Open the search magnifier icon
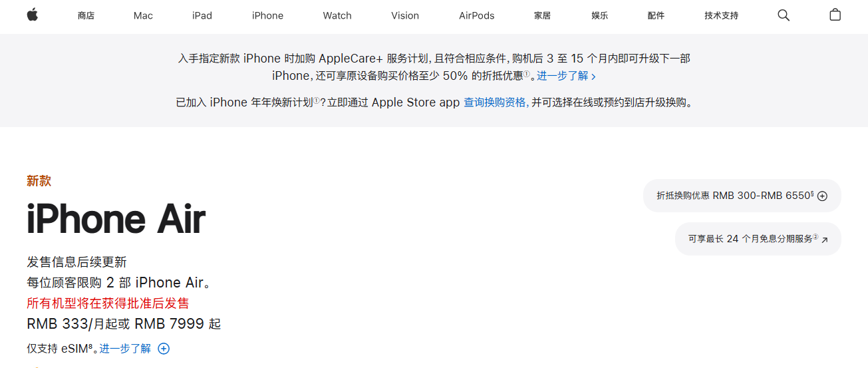Image resolution: width=868 pixels, height=368 pixels. click(x=784, y=15)
